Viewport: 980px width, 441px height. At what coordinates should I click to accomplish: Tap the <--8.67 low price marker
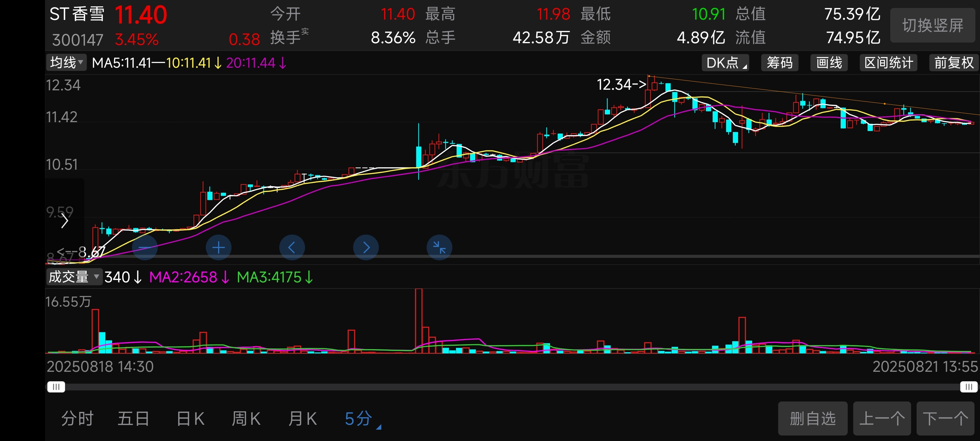tap(81, 252)
